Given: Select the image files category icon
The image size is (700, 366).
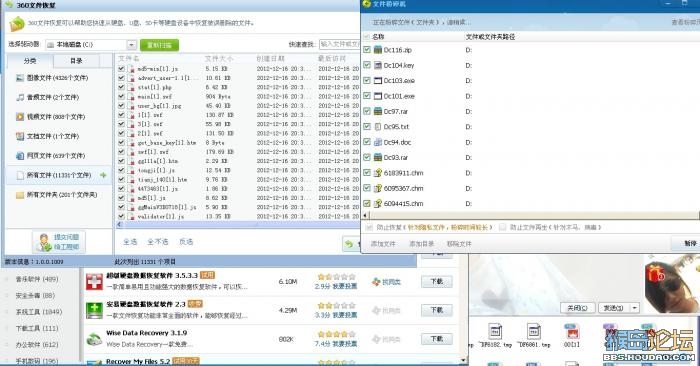Looking at the screenshot, I should tap(20, 78).
